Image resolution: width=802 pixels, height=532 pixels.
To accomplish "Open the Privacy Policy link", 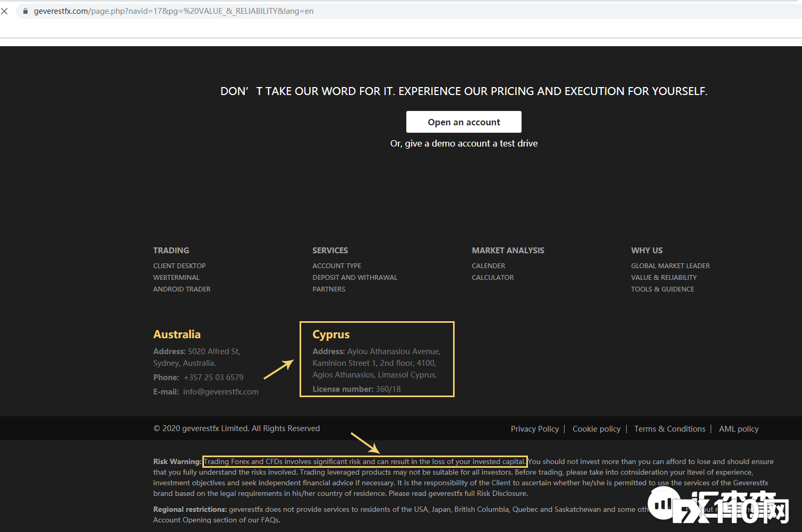I will click(x=534, y=429).
